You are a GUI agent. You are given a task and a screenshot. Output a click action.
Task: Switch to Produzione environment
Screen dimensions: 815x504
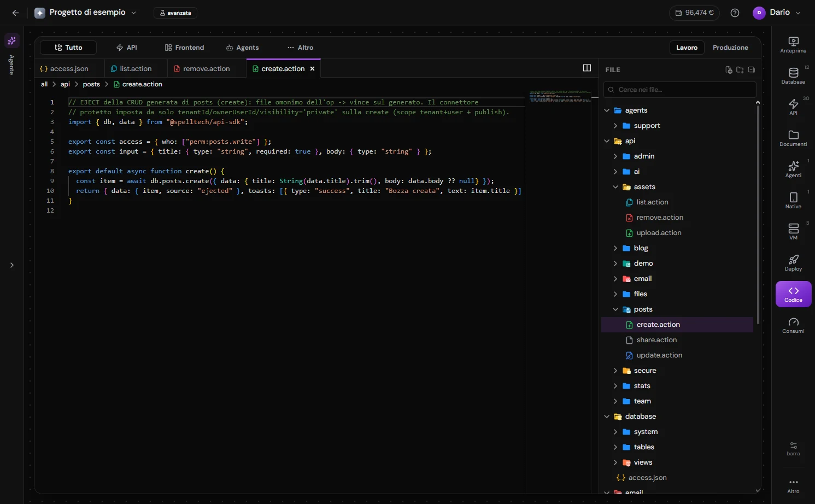tap(730, 48)
